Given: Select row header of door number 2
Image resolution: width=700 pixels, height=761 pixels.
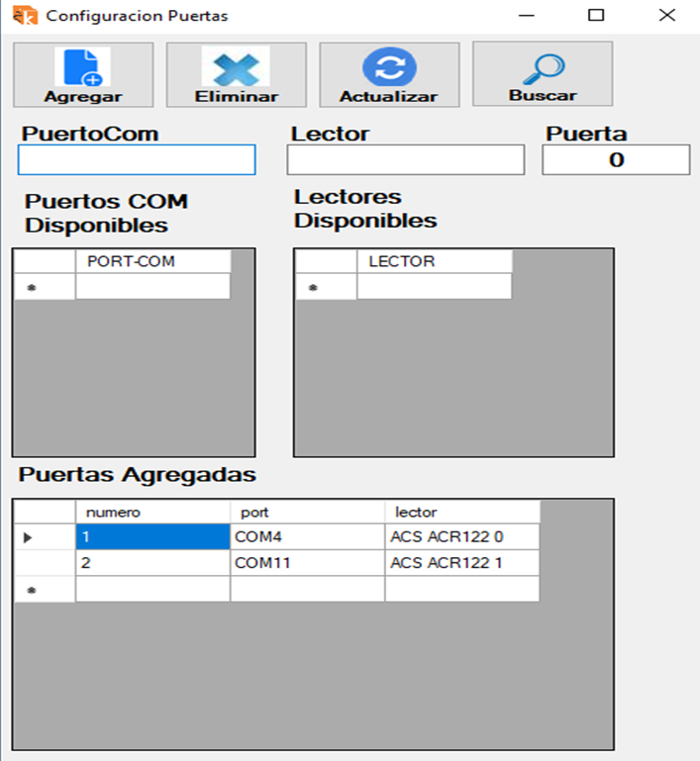Looking at the screenshot, I should coord(45,563).
